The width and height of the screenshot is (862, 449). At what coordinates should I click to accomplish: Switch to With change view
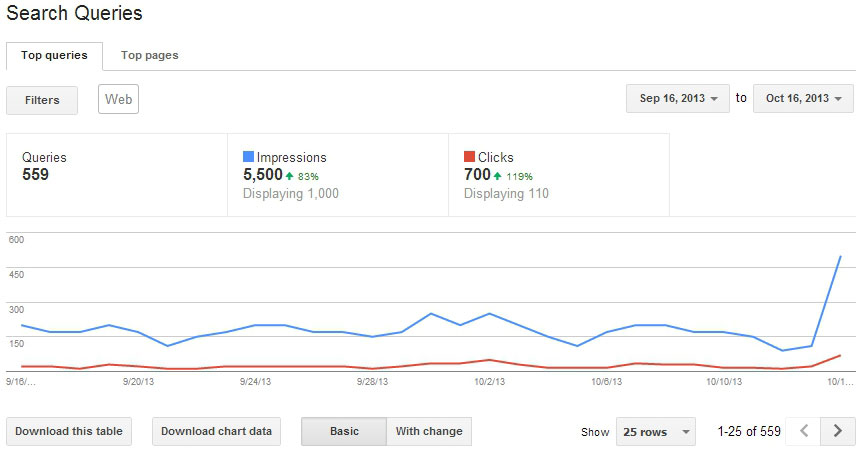point(429,431)
